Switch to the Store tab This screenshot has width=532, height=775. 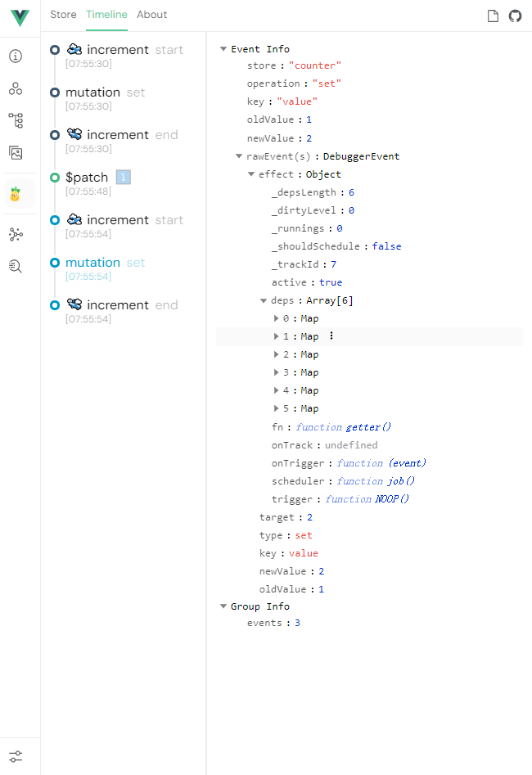pyautogui.click(x=63, y=15)
